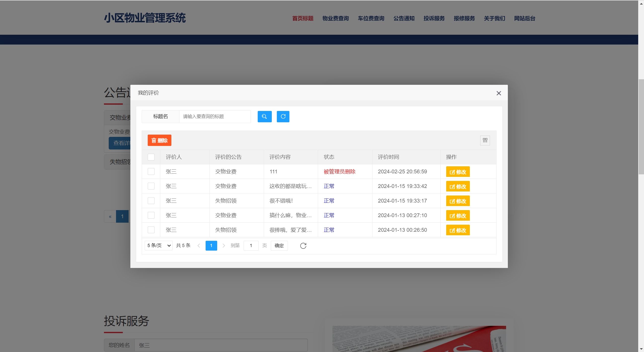644x352 pixels.
Task: Click the previous page chevron arrow
Action: [x=199, y=246]
